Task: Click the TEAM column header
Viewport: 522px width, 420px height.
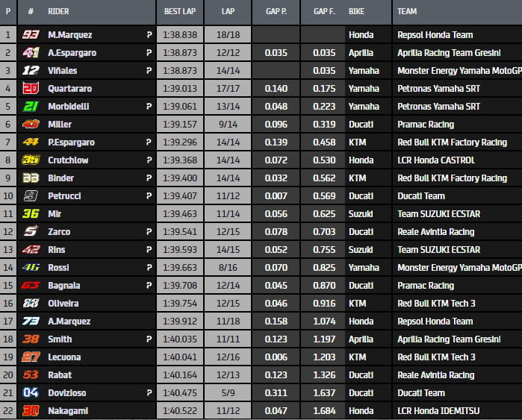Action: pyautogui.click(x=407, y=12)
